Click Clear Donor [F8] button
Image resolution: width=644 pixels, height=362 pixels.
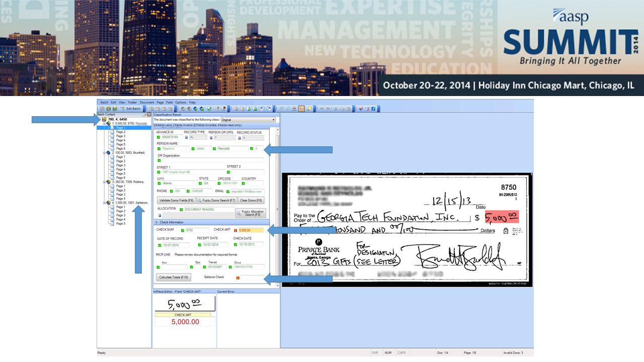click(x=251, y=200)
